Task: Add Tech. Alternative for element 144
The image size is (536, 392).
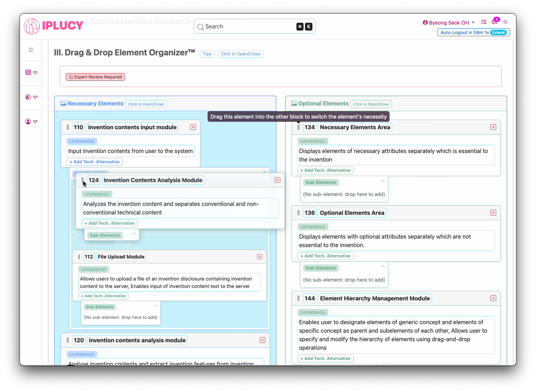Action: click(325, 359)
